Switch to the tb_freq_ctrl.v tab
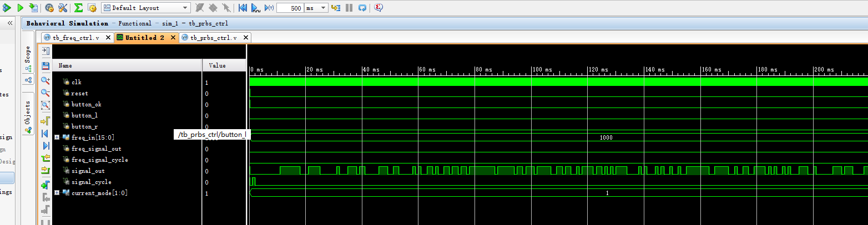The height and width of the screenshot is (225, 868). coord(75,38)
